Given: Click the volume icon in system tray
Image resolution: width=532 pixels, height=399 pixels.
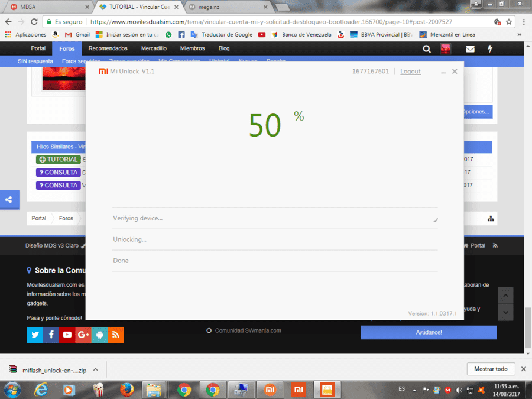Looking at the screenshot, I should [x=459, y=390].
